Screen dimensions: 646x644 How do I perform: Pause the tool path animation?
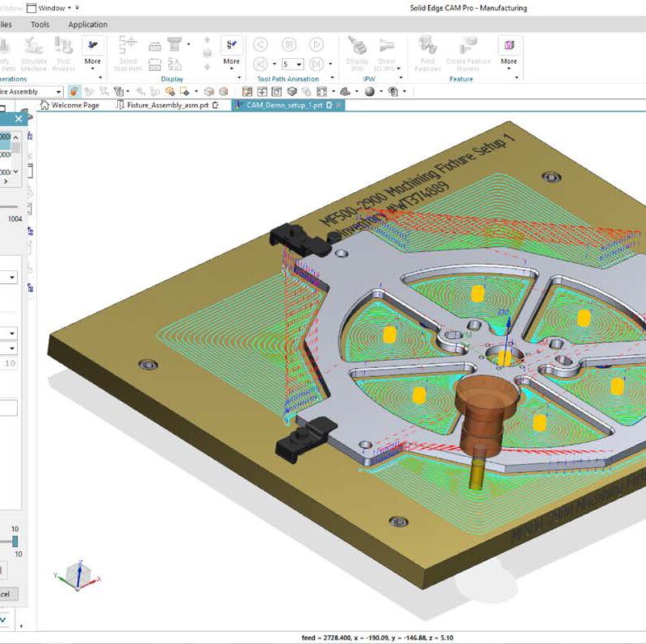[x=289, y=44]
